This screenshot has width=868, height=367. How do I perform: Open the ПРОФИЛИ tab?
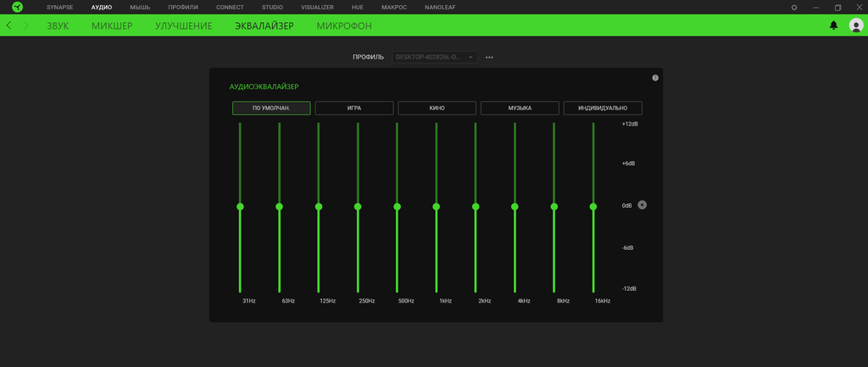coord(183,7)
